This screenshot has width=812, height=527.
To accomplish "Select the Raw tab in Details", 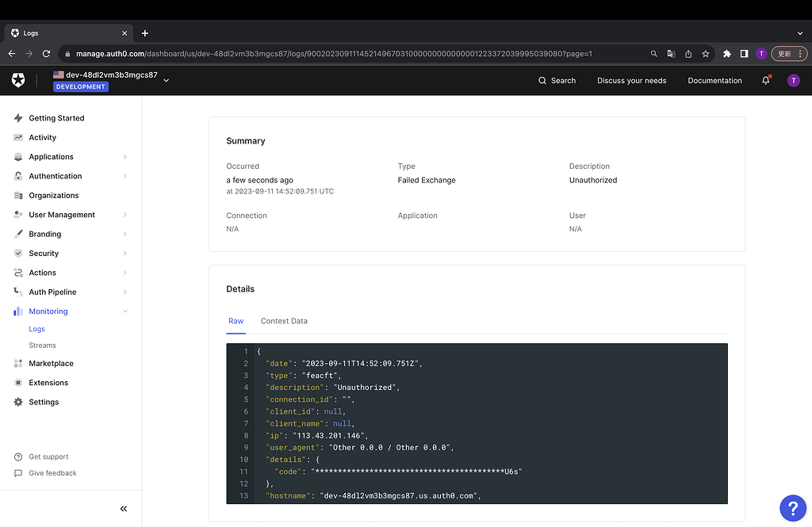I will [x=236, y=321].
